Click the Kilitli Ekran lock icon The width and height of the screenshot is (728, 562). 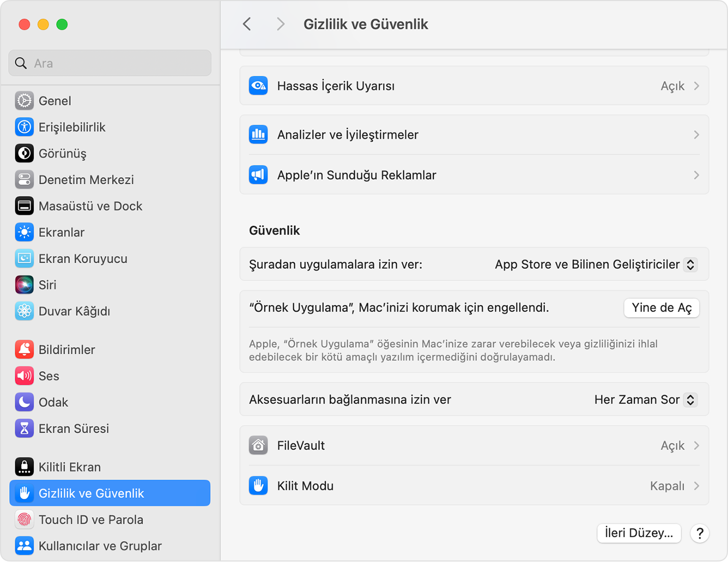(x=24, y=467)
